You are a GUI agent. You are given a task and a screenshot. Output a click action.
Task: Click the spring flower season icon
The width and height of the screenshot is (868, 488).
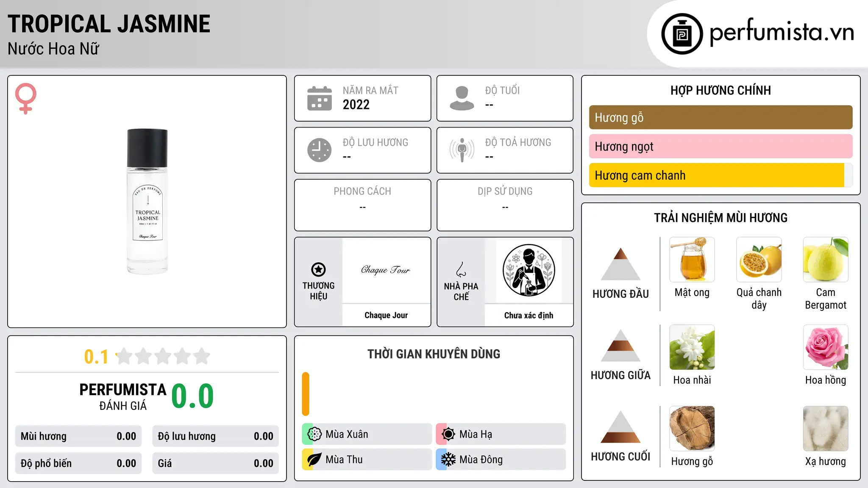[x=314, y=434]
